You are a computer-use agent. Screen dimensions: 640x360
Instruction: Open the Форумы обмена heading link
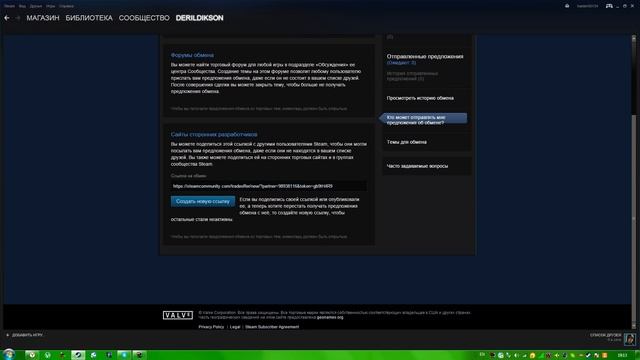192,55
